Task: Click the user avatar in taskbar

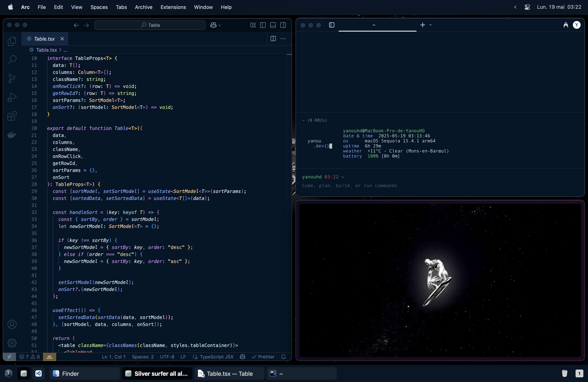Action: pos(9,373)
